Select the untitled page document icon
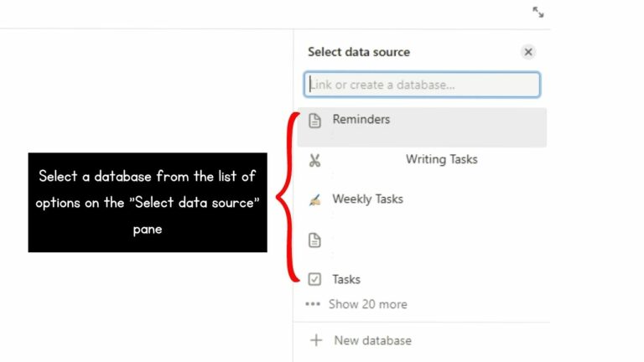The image size is (644, 362). point(314,240)
